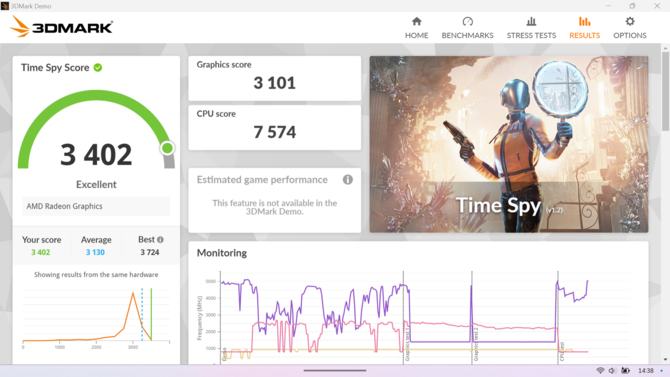Viewport: 670px width, 377px height.
Task: Click the Average score value 3 130
Action: (95, 252)
